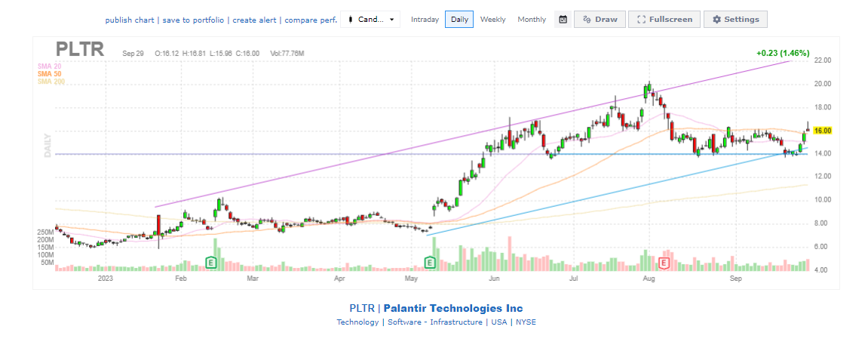Open Software - Infrastructure industry link
The height and width of the screenshot is (342, 868).
point(434,322)
